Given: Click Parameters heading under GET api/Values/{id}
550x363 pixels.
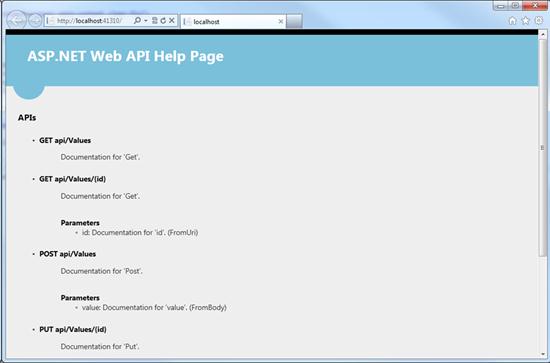Looking at the screenshot, I should [x=80, y=223].
